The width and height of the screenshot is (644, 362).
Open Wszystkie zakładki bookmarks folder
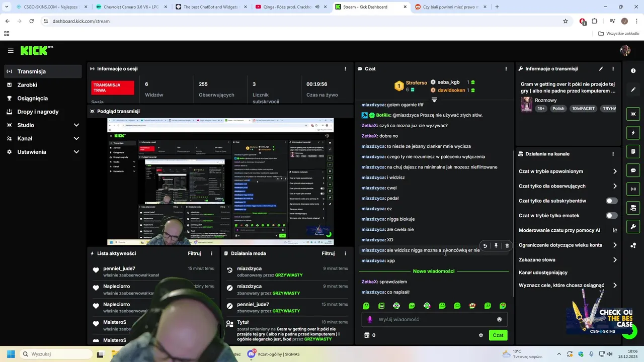pos(619,34)
